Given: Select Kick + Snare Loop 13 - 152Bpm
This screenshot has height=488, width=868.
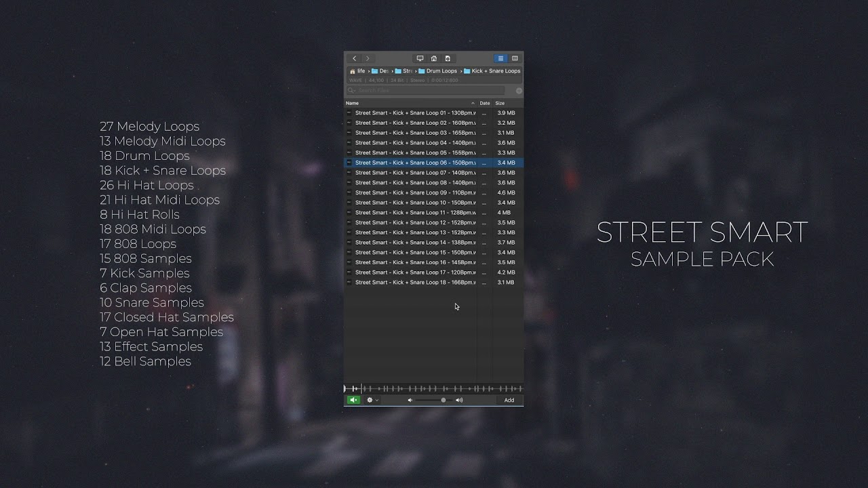Looking at the screenshot, I should coord(434,232).
